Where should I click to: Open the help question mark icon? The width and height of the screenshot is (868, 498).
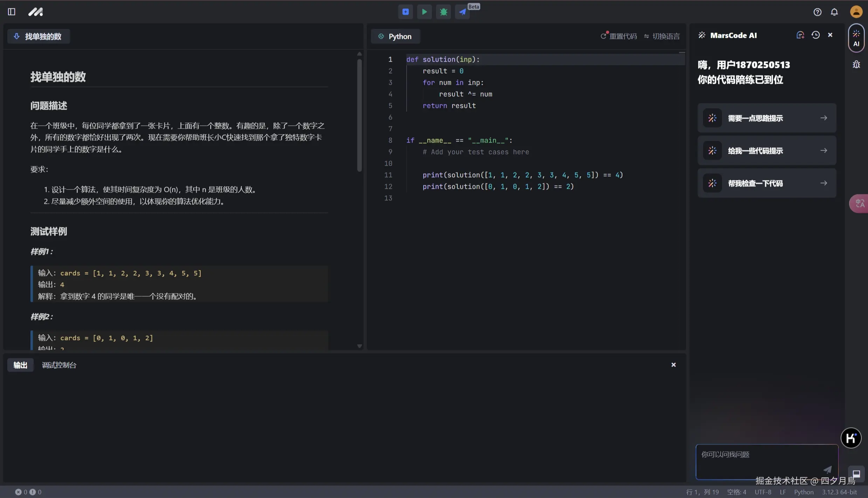[x=817, y=12]
